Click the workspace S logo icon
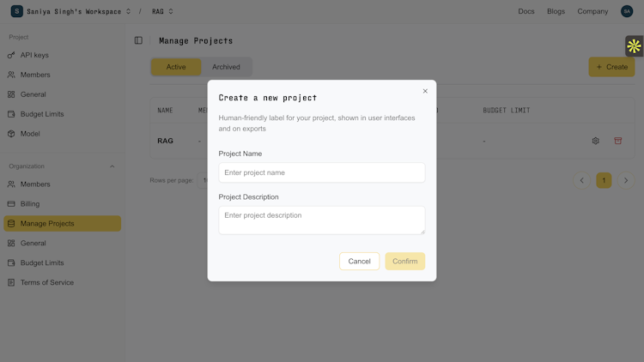The image size is (644, 362). point(17,11)
